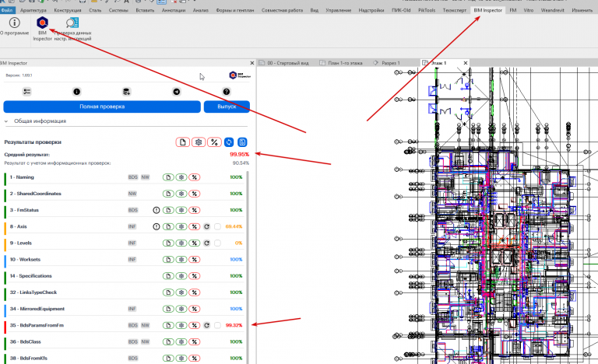The image size is (598, 364).
Task: Click the info circle icon under version
Action: click(x=76, y=92)
